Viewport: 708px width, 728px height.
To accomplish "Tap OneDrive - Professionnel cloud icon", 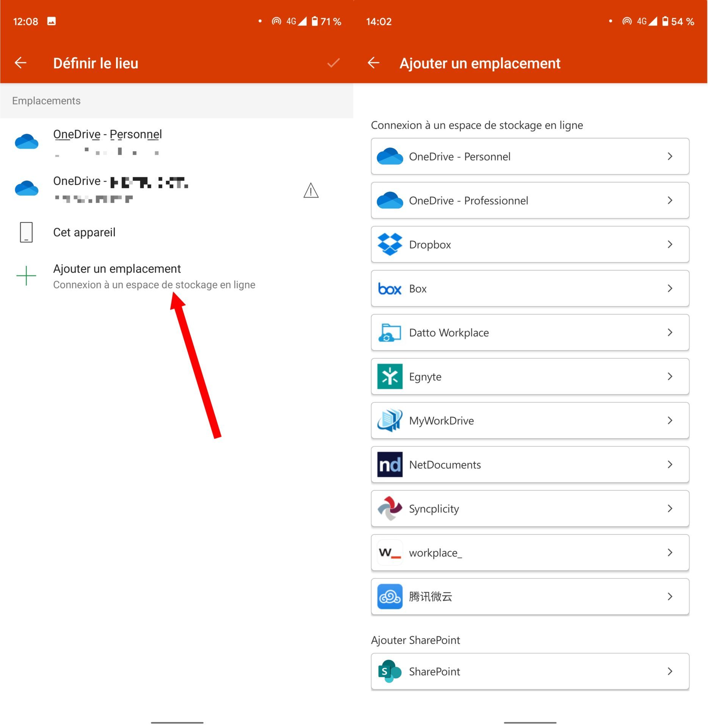I will point(390,200).
